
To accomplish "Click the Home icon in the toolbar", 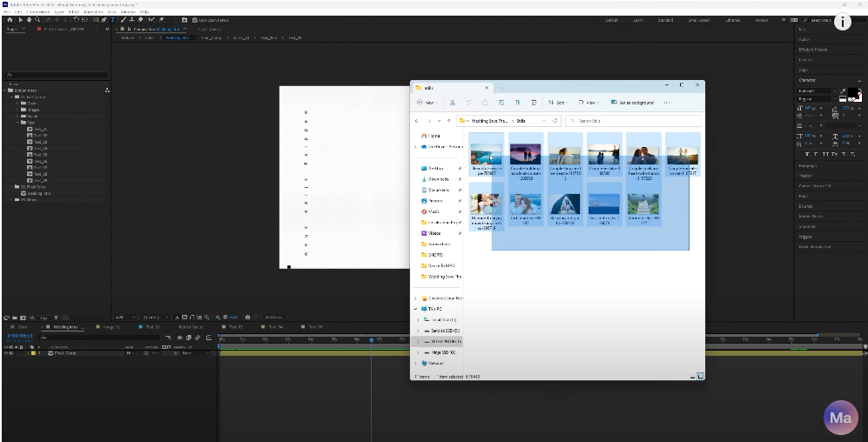I will pos(10,18).
